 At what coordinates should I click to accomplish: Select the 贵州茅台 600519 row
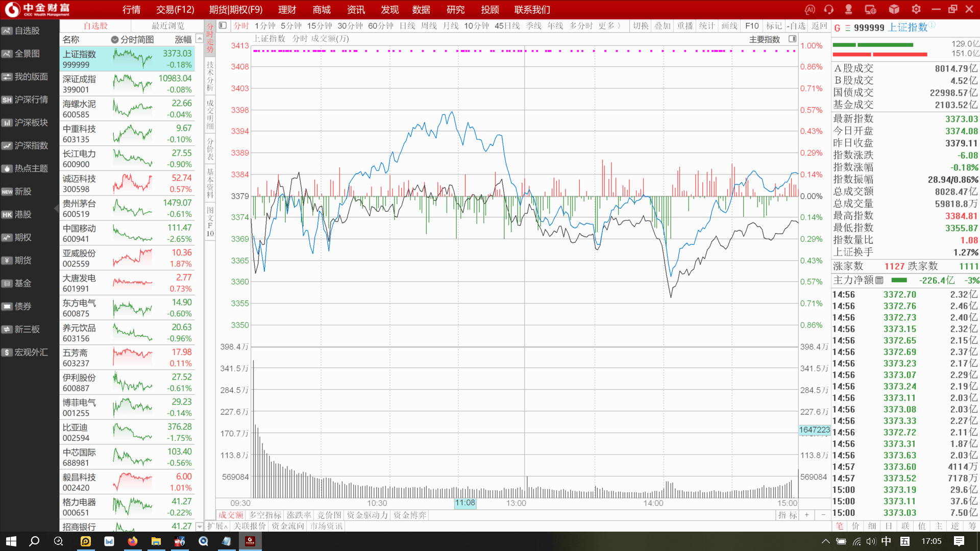pyautogui.click(x=127, y=208)
